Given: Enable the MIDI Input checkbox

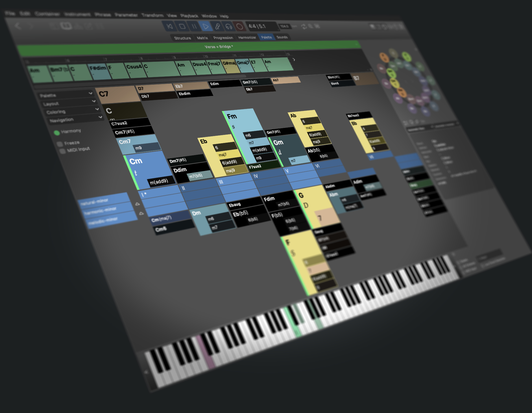Looking at the screenshot, I should pos(62,151).
